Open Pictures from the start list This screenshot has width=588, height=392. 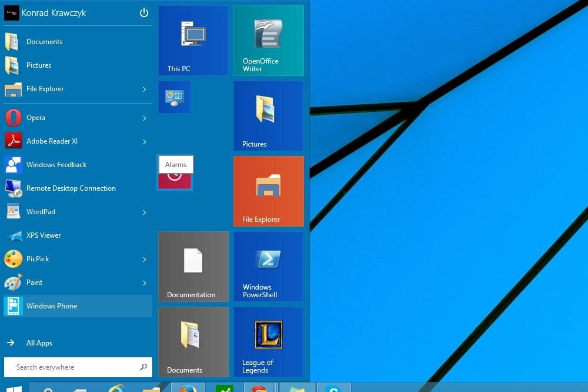(78, 65)
